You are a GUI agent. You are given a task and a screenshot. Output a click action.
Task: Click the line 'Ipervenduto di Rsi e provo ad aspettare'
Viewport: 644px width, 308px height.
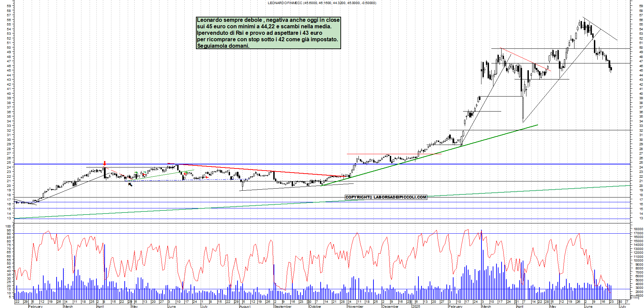click(260, 33)
